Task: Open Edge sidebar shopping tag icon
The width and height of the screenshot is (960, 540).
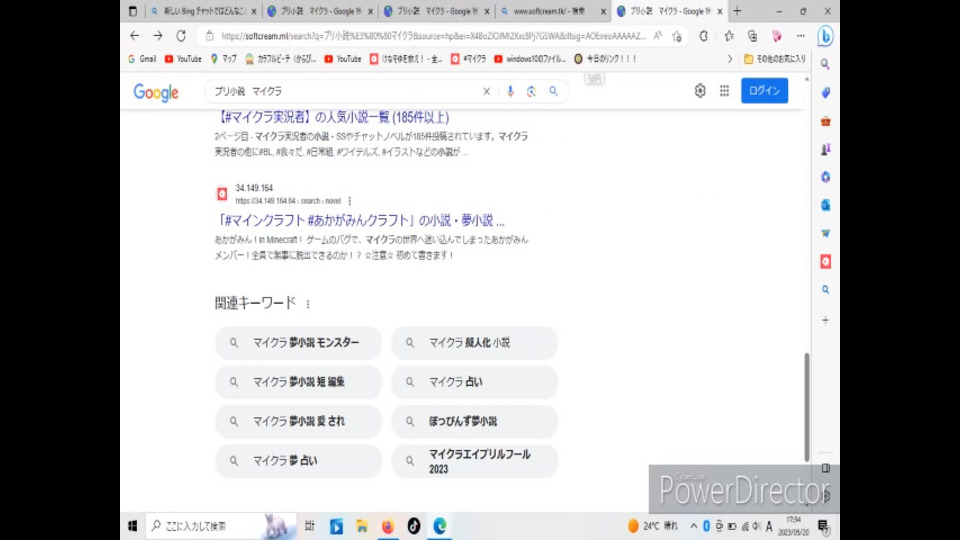Action: pos(825,92)
